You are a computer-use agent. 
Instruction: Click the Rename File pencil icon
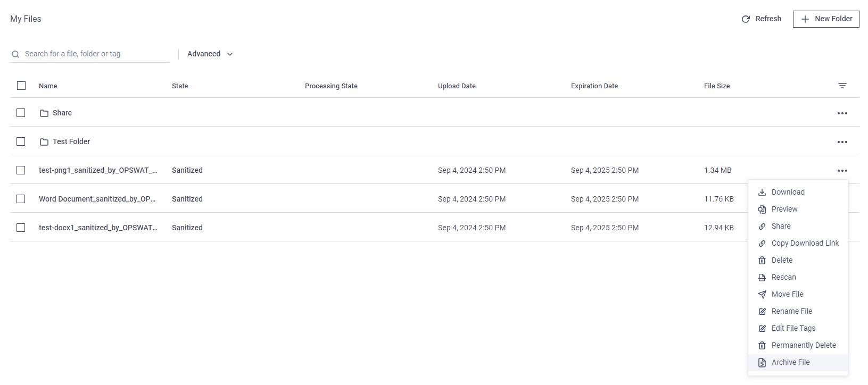[762, 312]
